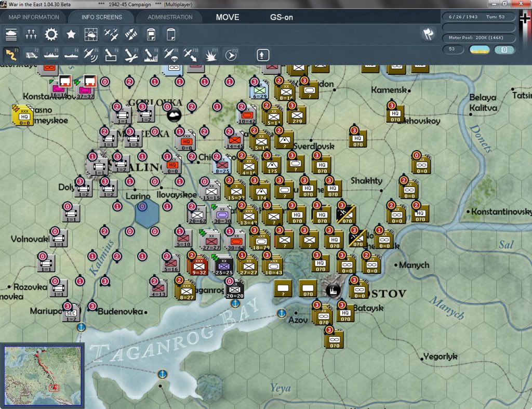Screen dimensions: 532x409
Task: Select the F8 bomb city mode
Action: click(151, 55)
